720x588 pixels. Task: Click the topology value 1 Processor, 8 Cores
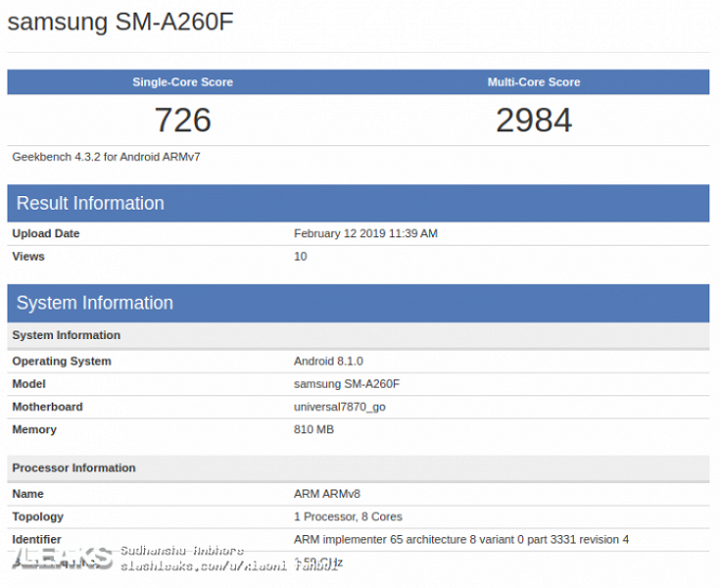click(348, 516)
